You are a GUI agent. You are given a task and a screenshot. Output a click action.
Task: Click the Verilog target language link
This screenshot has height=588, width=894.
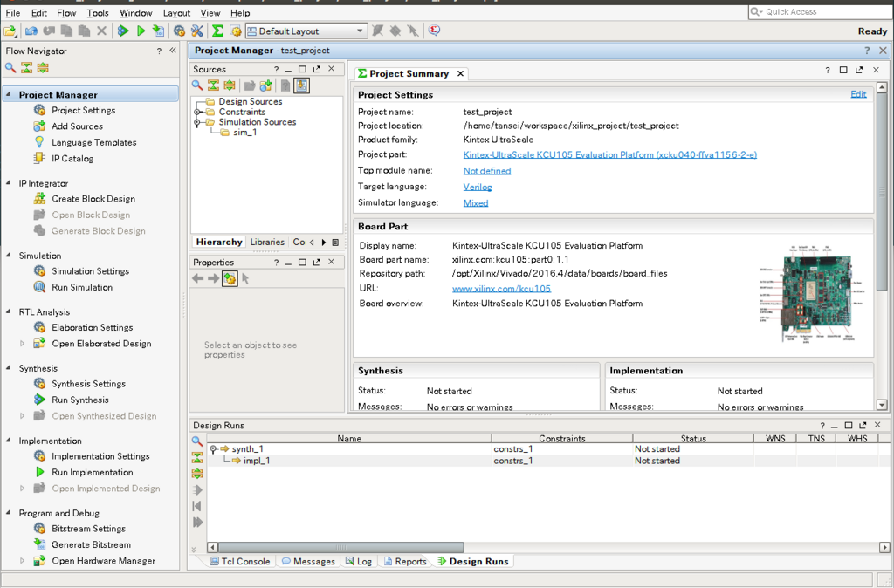click(x=478, y=187)
